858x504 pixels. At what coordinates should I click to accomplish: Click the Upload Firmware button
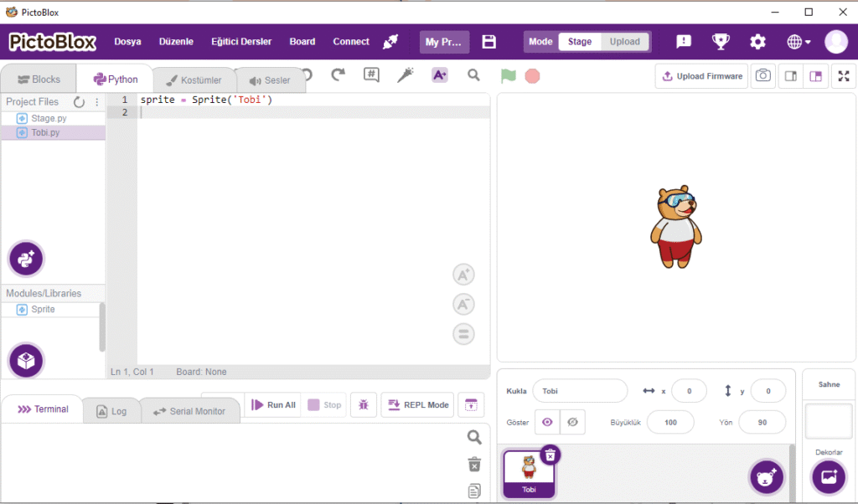(x=701, y=76)
